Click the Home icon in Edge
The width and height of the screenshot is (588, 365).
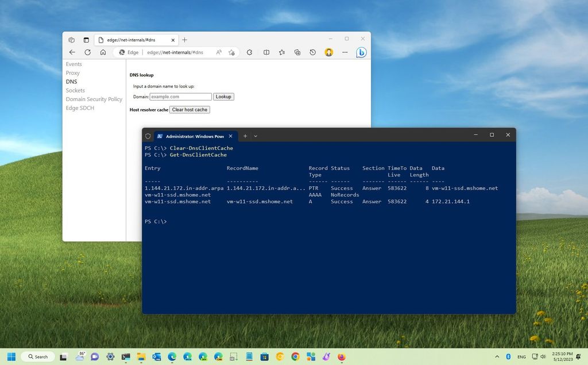pyautogui.click(x=103, y=52)
